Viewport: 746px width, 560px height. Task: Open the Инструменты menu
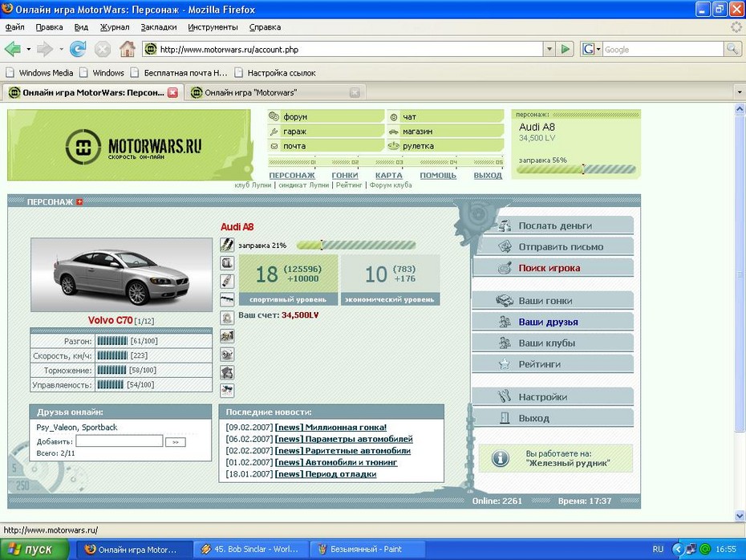tap(213, 27)
